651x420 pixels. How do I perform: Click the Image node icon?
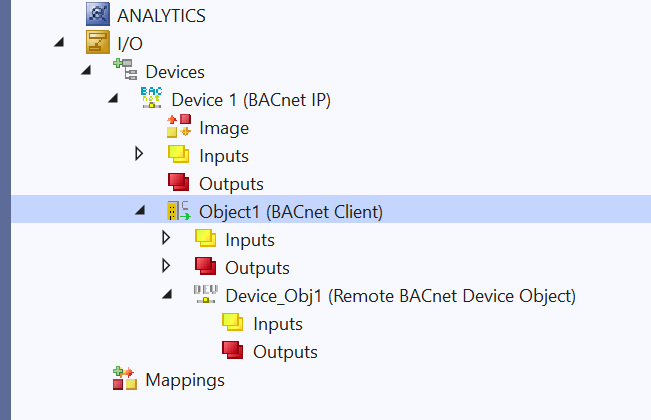click(x=179, y=126)
